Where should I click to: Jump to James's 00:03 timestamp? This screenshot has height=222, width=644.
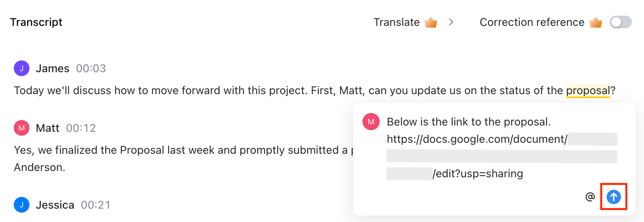pos(91,69)
